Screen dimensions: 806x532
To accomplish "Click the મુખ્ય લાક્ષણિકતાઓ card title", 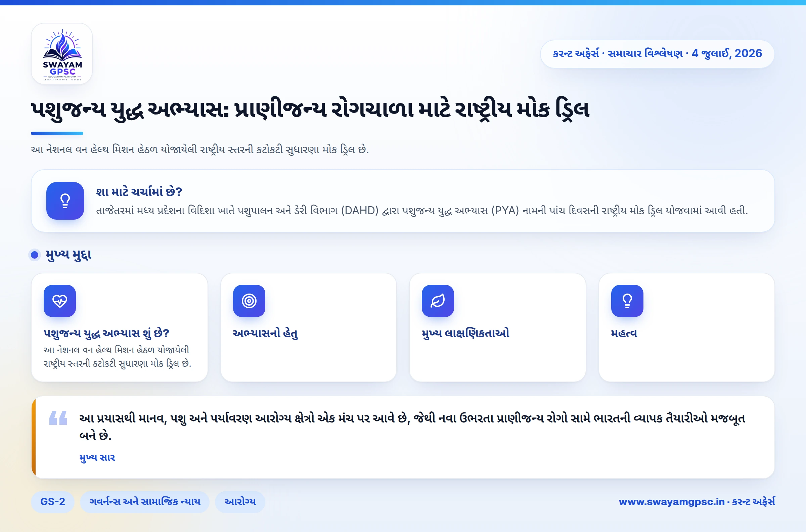I will (466, 334).
